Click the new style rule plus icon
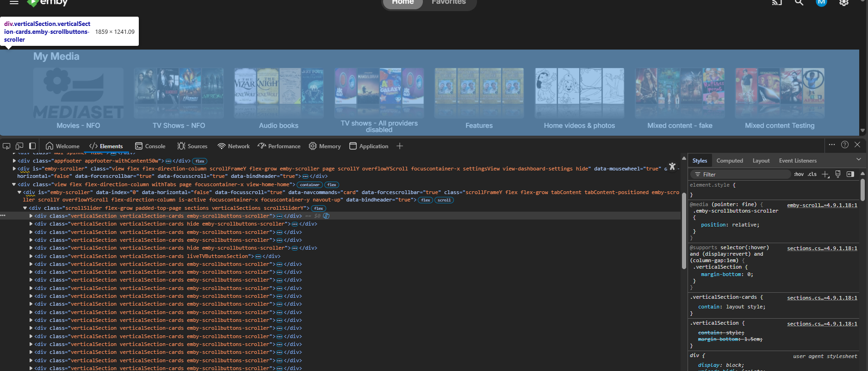This screenshot has width=868, height=371. [x=825, y=174]
